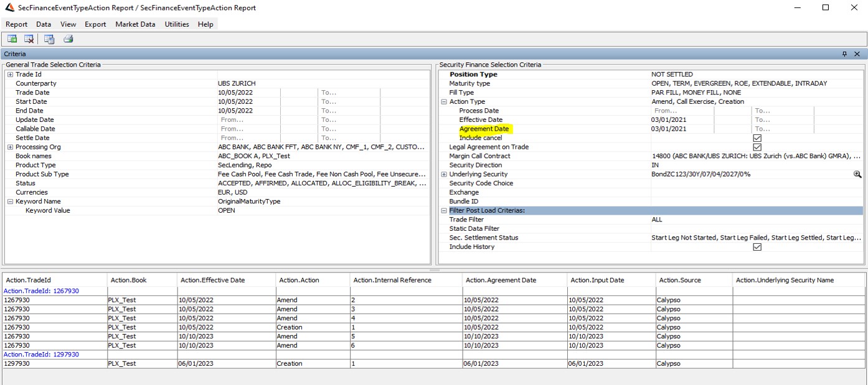The width and height of the screenshot is (868, 385).
Task: Click the Action.Source column header
Action: (x=694, y=280)
